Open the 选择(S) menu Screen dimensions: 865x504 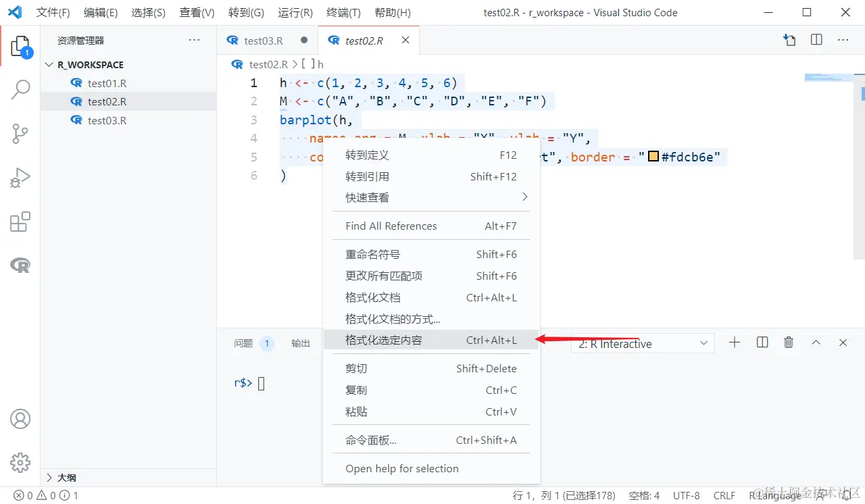point(149,12)
